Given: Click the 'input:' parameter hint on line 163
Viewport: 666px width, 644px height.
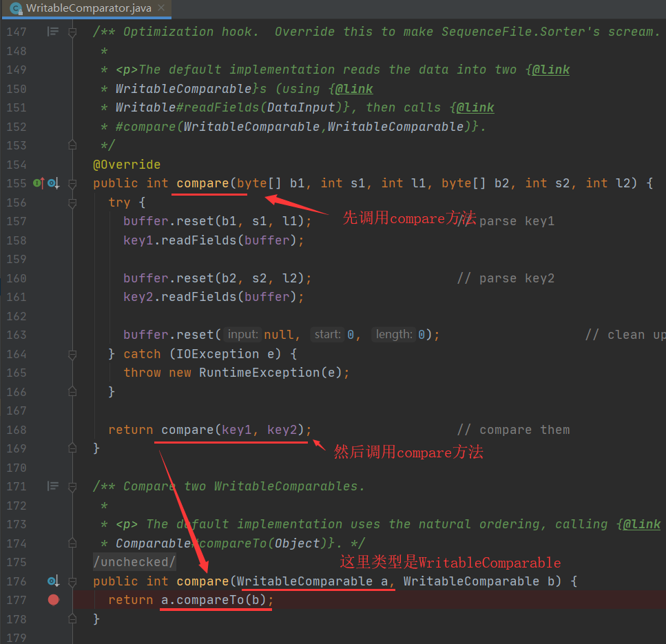Looking at the screenshot, I should pos(242,335).
